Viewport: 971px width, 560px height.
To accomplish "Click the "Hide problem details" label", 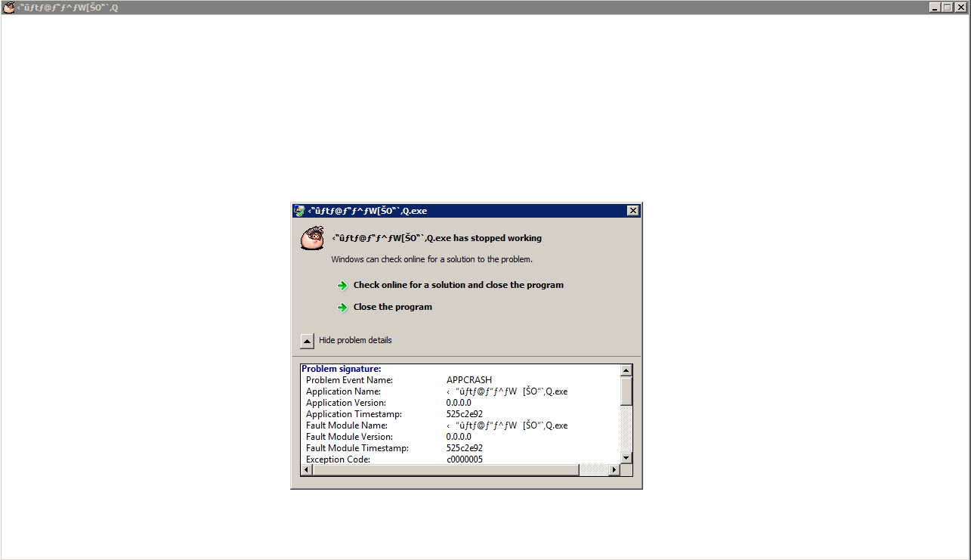I will [355, 341].
